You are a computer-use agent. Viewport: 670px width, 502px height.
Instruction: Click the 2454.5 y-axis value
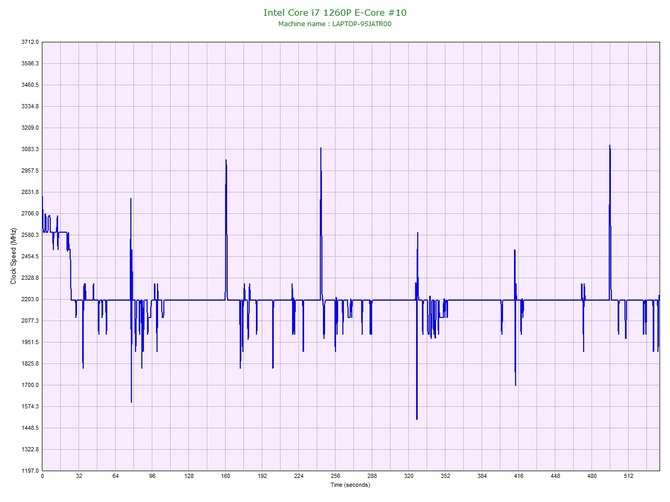coord(30,256)
